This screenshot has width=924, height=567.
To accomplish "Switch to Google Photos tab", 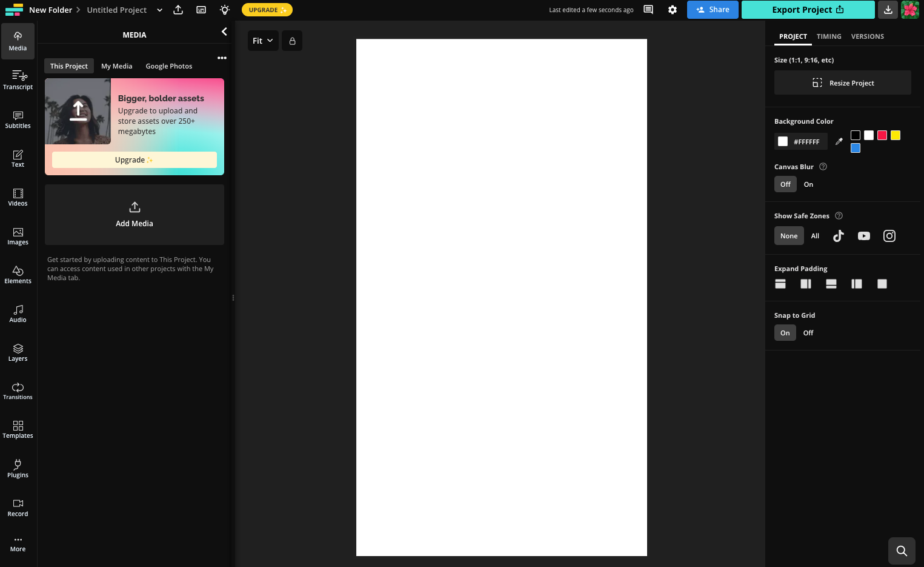I will tap(169, 66).
